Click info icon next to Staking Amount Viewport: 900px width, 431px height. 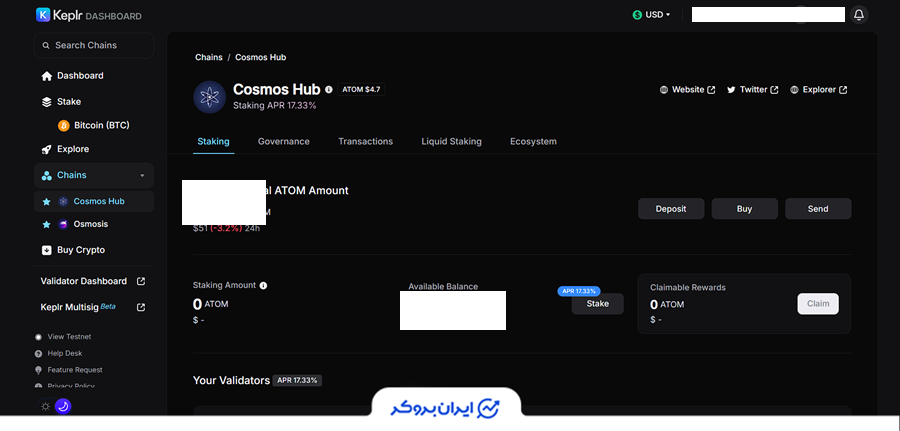coord(263,285)
